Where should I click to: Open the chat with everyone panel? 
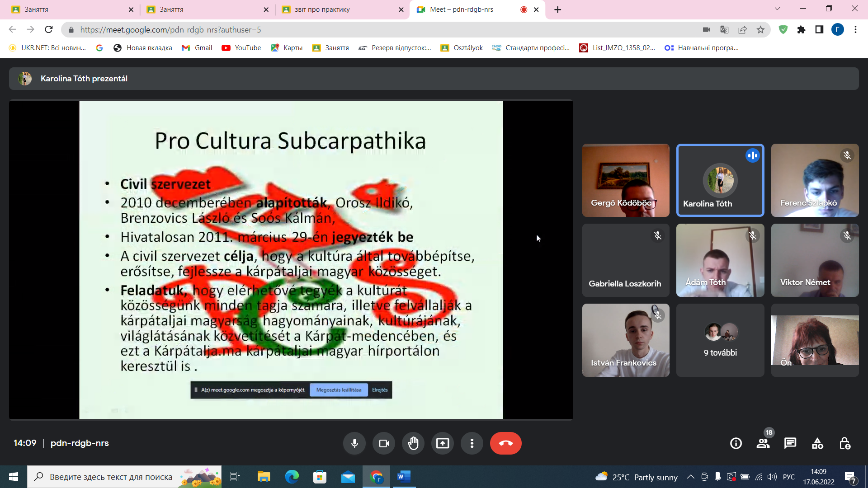[x=790, y=443]
